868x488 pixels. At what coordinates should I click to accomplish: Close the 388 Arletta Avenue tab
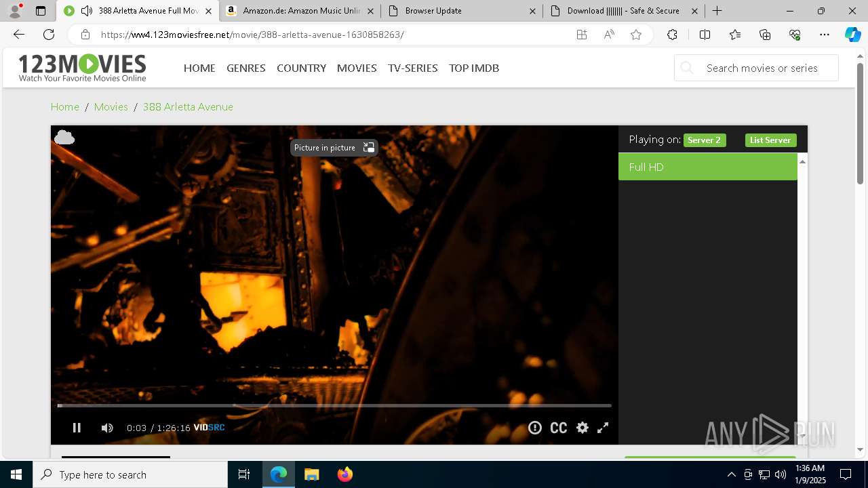(208, 11)
